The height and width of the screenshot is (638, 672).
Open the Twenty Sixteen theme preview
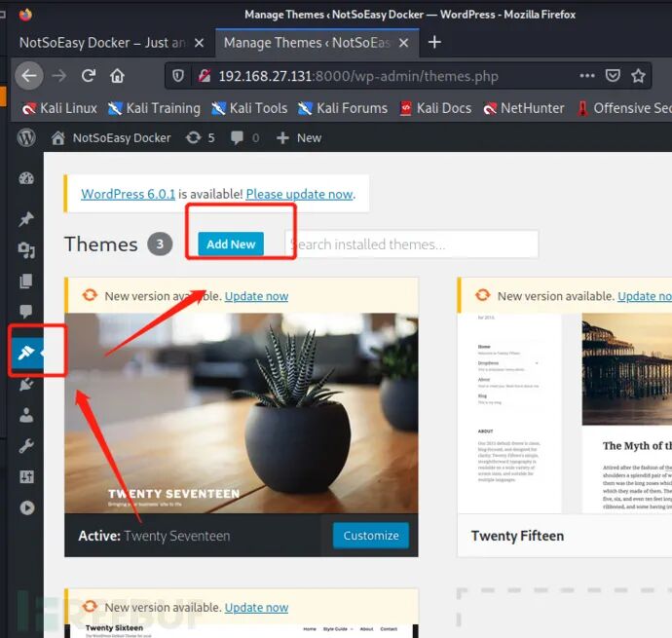(242, 631)
